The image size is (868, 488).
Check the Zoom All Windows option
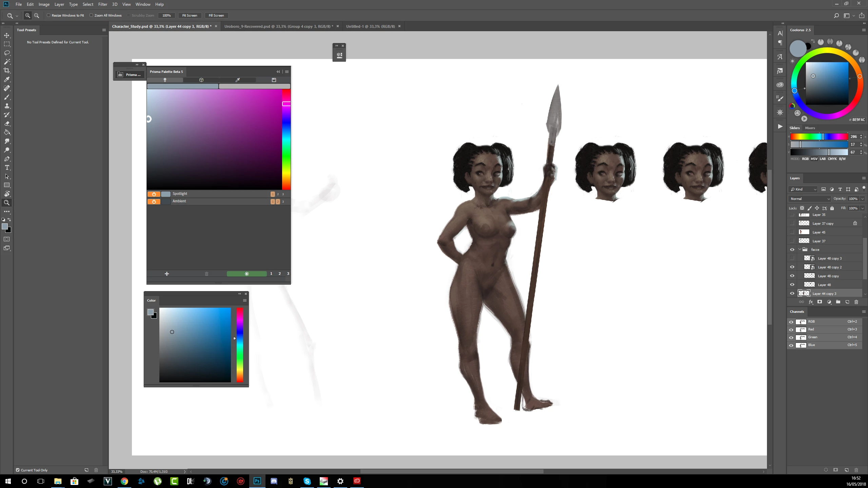(91, 16)
